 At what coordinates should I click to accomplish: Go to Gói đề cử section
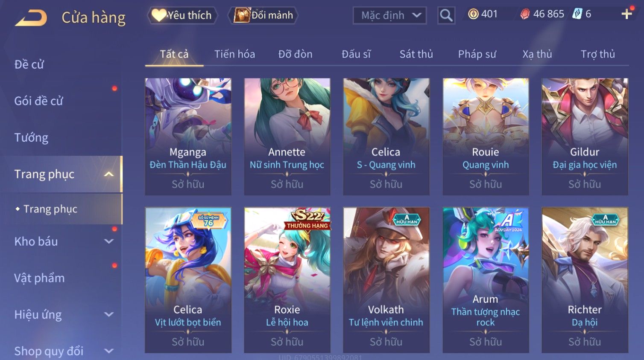pos(38,101)
